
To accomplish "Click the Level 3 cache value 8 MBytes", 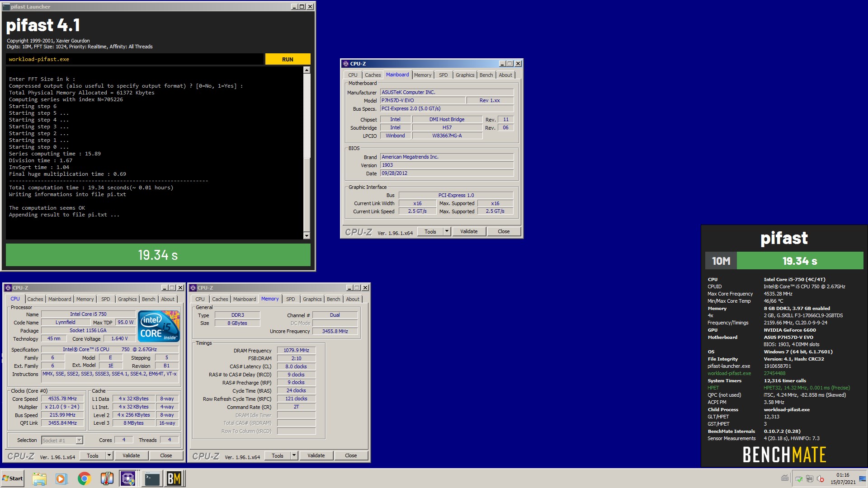I will [133, 423].
